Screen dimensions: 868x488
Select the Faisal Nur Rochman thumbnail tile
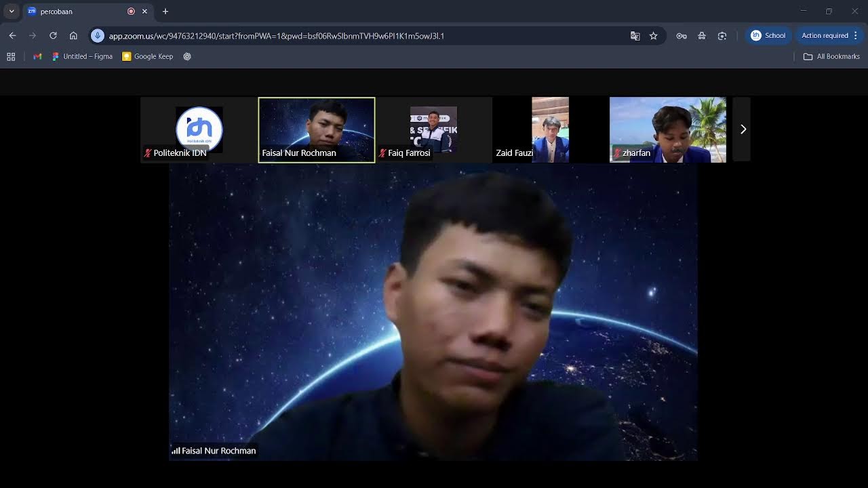tap(317, 130)
